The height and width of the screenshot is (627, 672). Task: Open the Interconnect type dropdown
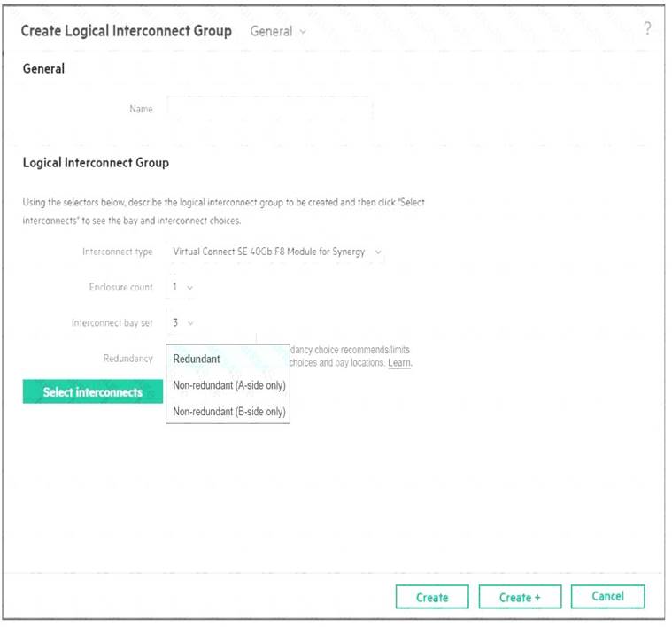[x=277, y=252]
